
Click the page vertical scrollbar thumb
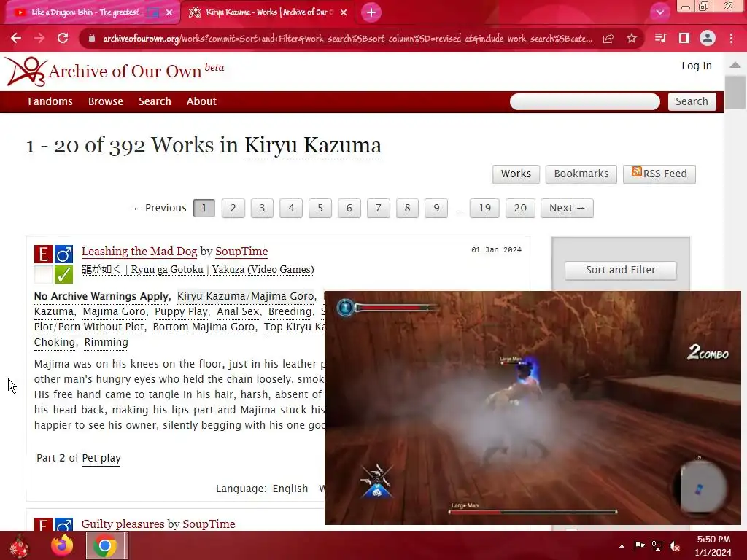(735, 93)
